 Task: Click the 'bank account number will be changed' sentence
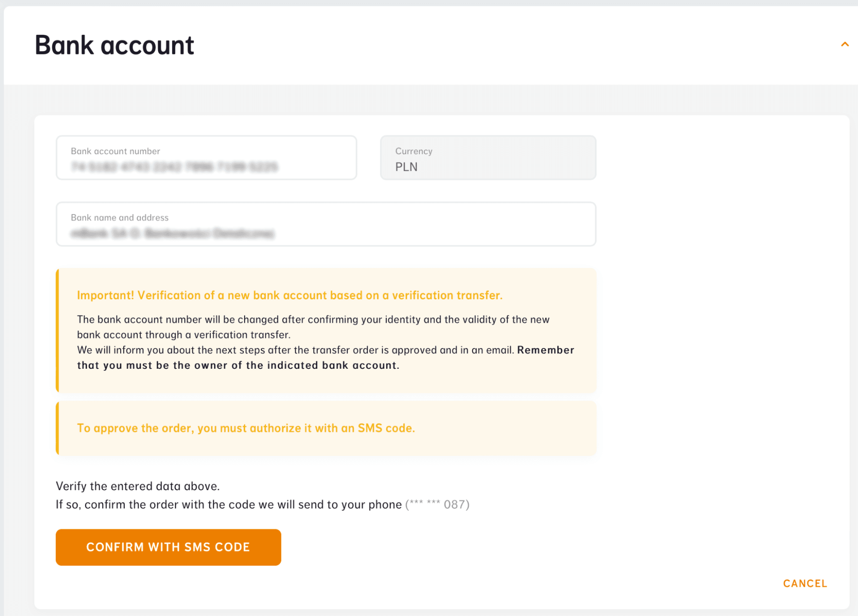pyautogui.click(x=313, y=320)
